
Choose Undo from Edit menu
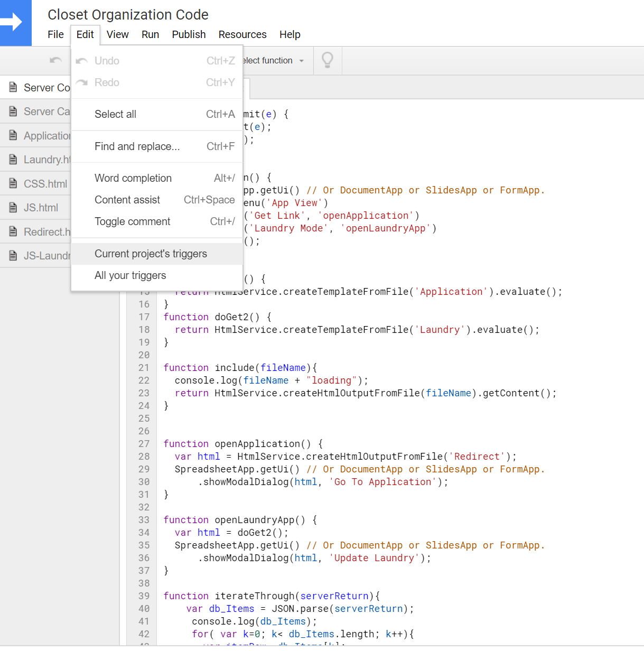point(157,61)
